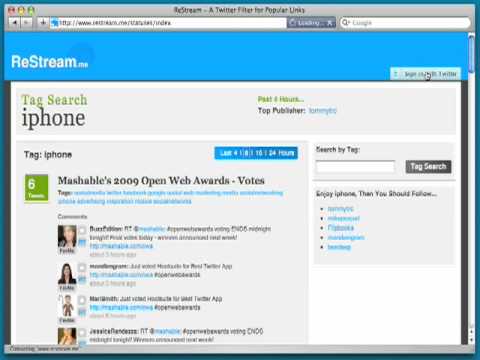Click the site favicon in the address bar
Screen dimensions: 480x360
(55, 23)
